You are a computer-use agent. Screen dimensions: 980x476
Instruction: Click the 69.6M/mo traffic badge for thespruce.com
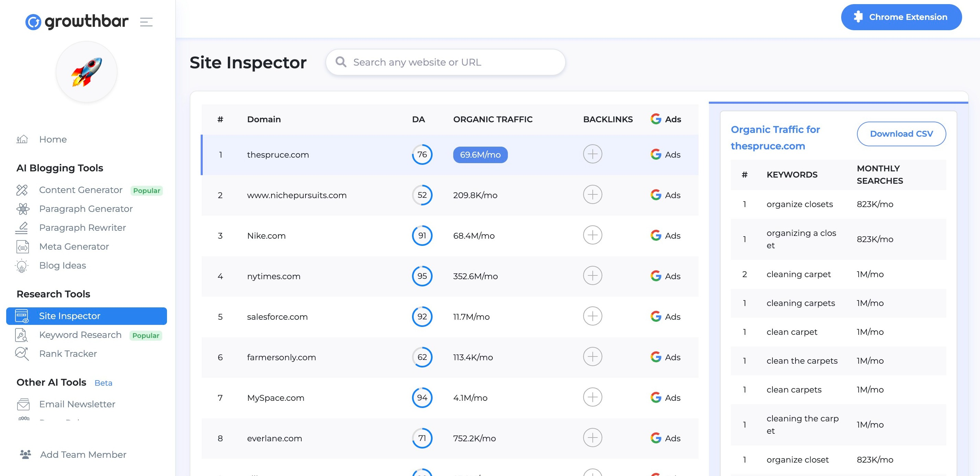tap(480, 155)
